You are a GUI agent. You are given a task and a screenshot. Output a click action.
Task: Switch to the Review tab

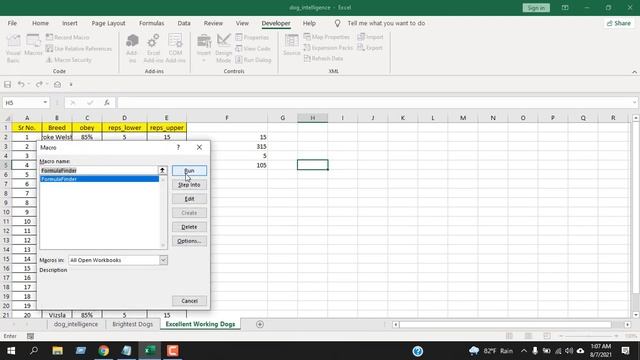[213, 23]
